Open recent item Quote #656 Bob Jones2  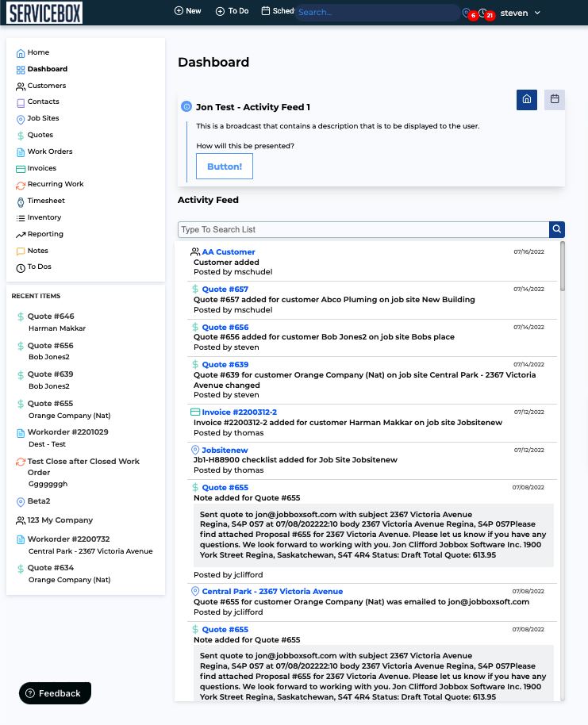(51, 345)
